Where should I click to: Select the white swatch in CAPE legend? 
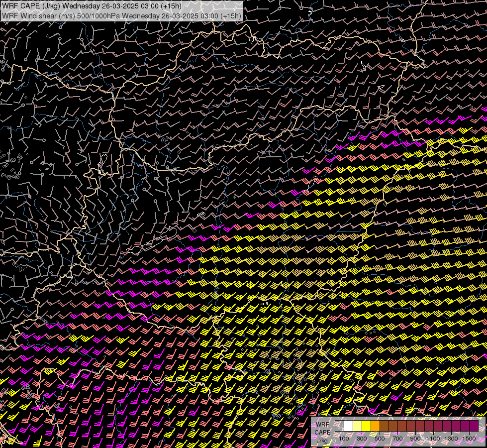349,426
